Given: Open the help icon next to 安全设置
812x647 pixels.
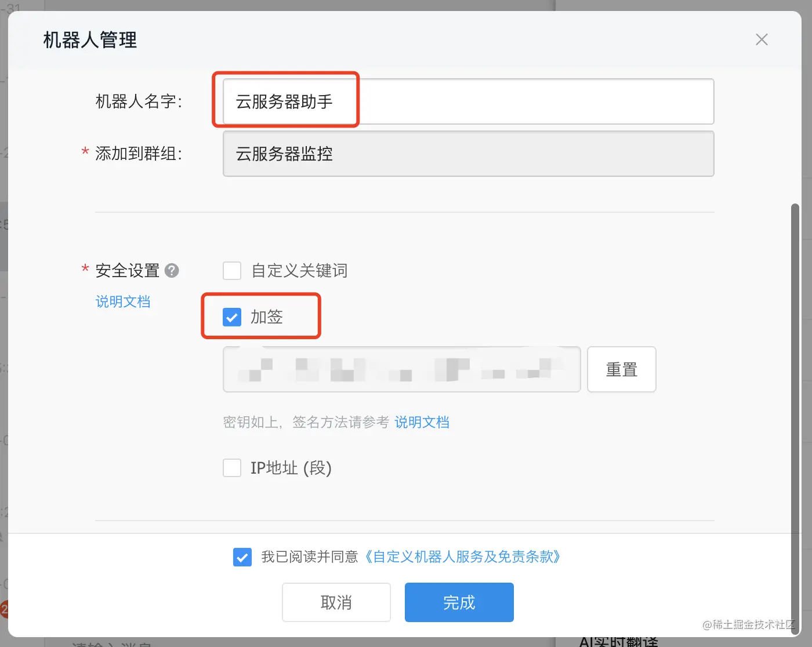Looking at the screenshot, I should tap(172, 271).
